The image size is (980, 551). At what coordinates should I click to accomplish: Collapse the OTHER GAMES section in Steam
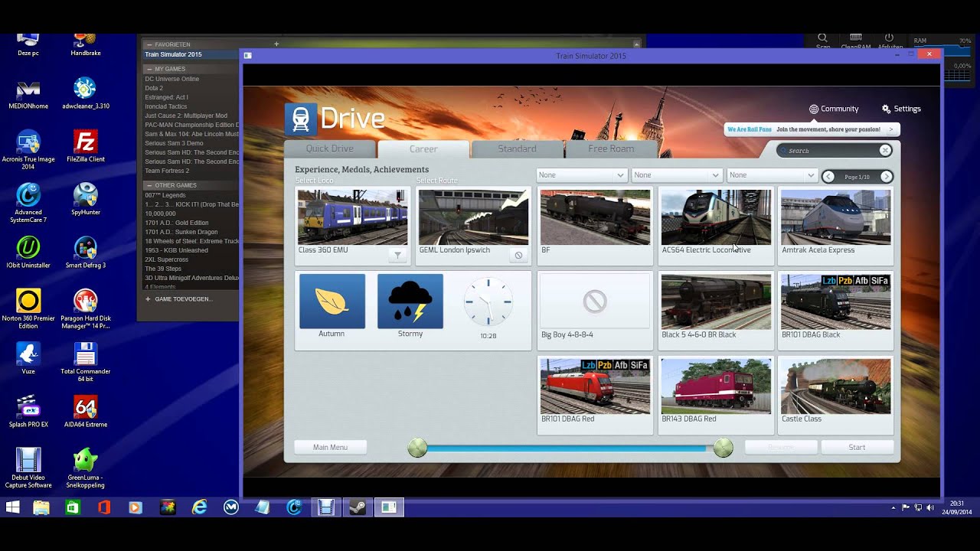pos(149,185)
